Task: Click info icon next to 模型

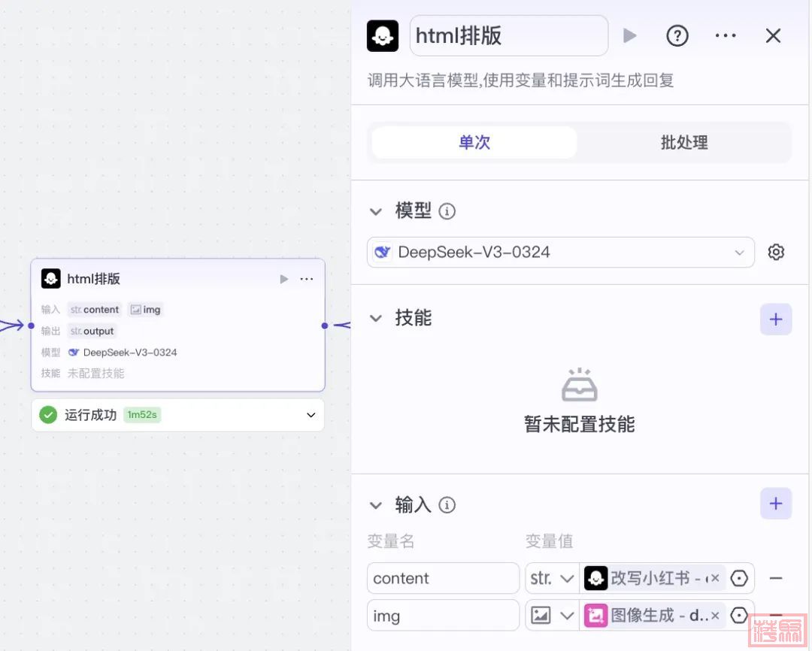Action: pyautogui.click(x=447, y=212)
